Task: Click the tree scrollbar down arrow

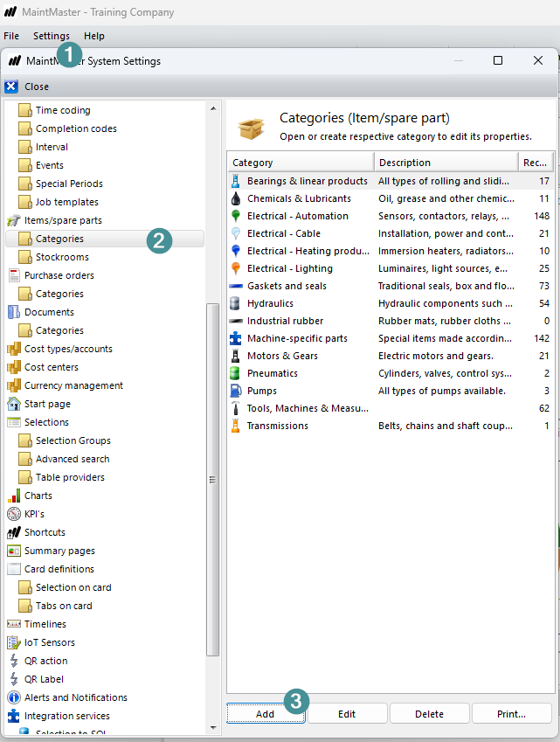Action: click(x=213, y=727)
